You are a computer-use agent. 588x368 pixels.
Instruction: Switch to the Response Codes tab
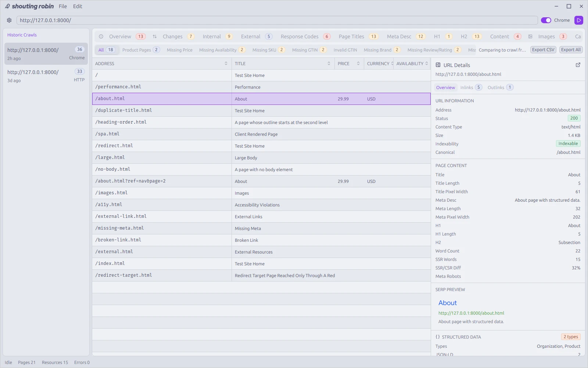tap(305, 36)
